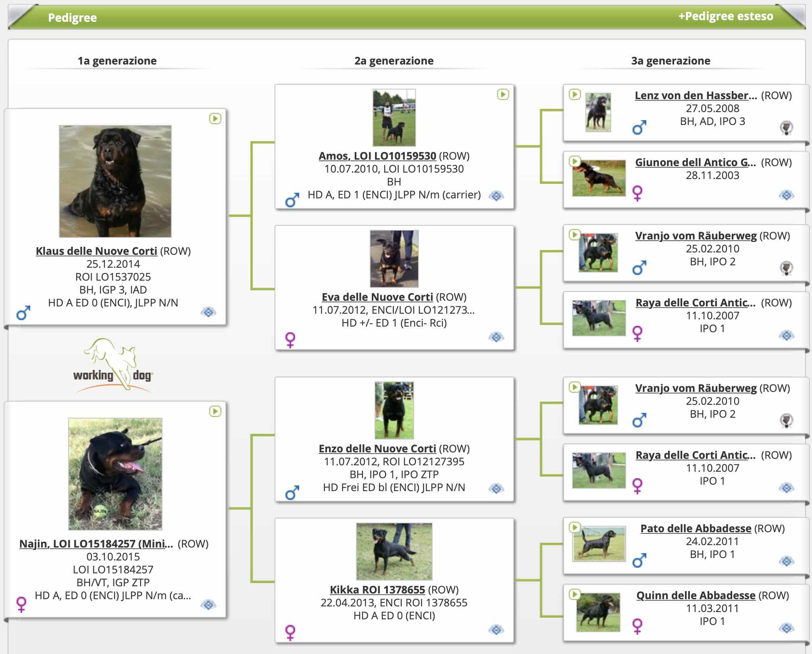
Task: Click the male symbol on Klaus card
Action: pos(23,312)
